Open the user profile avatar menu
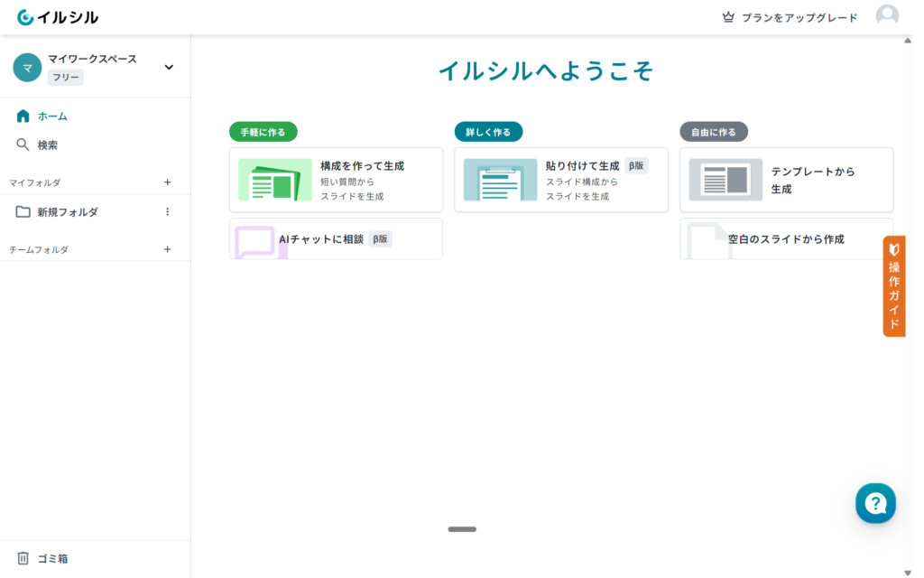Viewport: 924px width, 578px height. point(887,16)
